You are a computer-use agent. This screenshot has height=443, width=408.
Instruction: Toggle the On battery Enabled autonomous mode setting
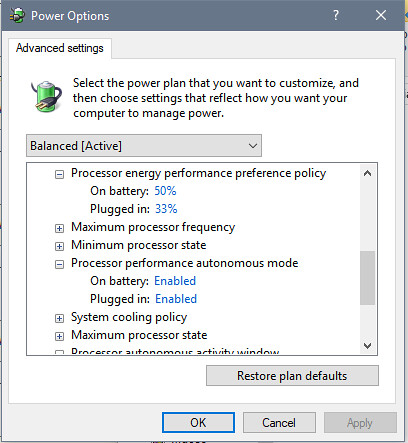pos(175,281)
